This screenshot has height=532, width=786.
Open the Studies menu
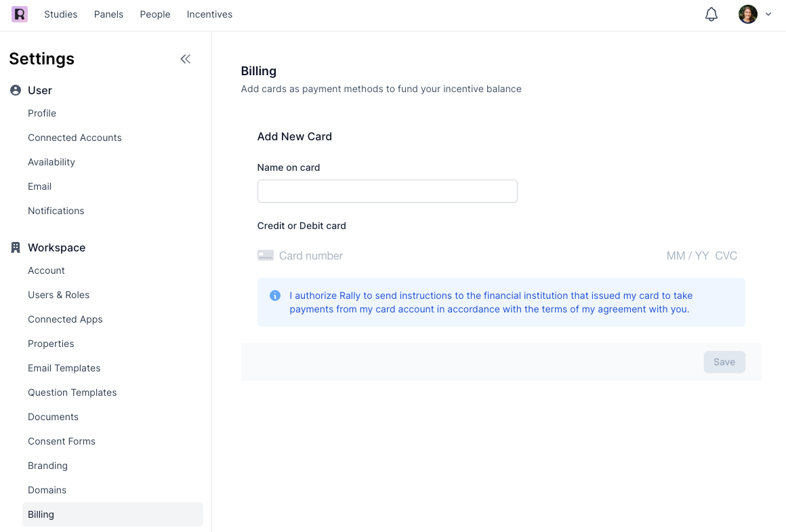(x=61, y=14)
